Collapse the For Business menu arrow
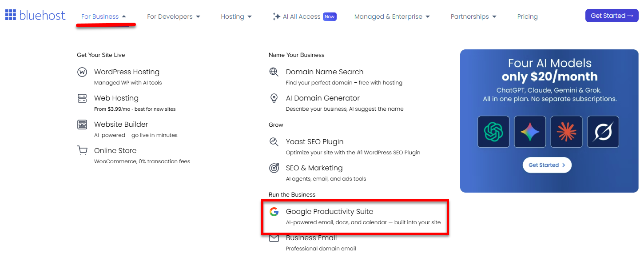 (x=124, y=16)
